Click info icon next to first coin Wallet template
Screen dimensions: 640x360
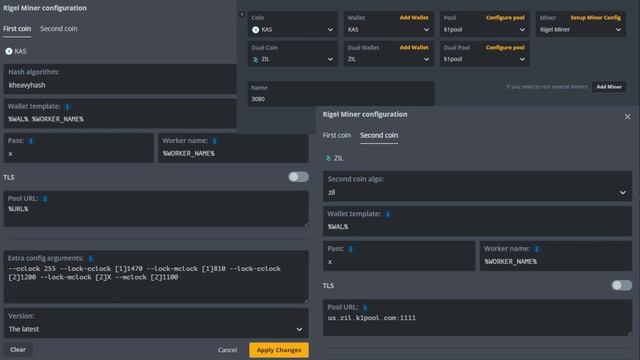click(x=68, y=107)
